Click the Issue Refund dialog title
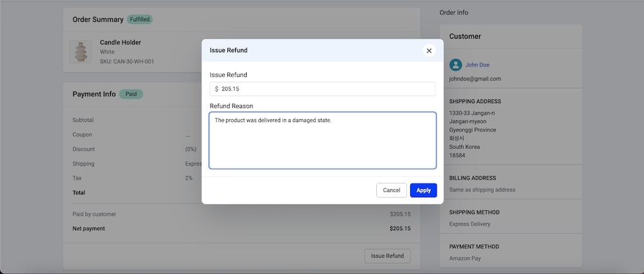This screenshot has width=644, height=274. (229, 50)
